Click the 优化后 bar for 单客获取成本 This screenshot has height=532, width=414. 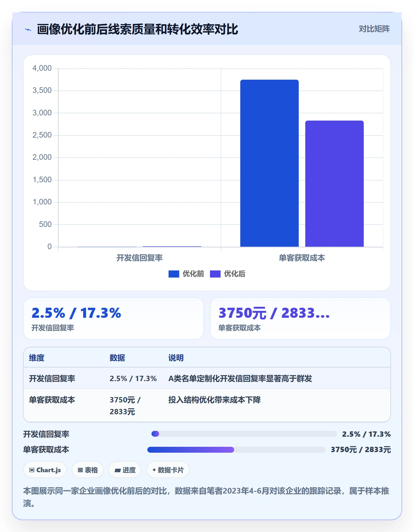coord(334,183)
